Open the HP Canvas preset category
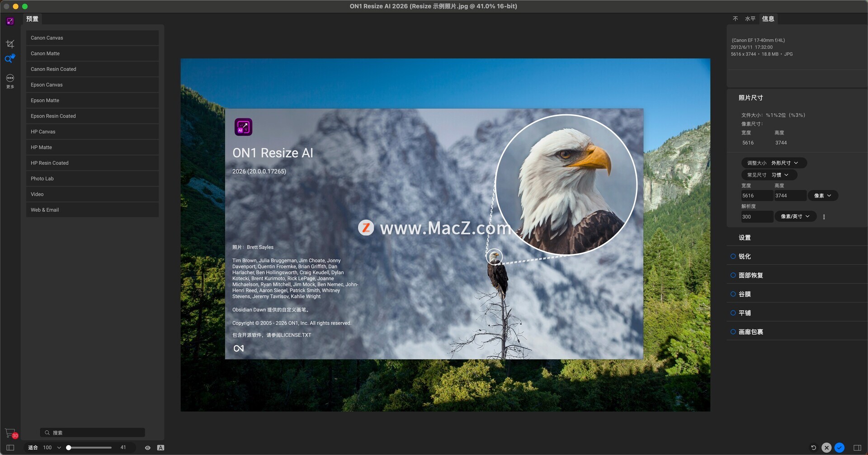868x455 pixels. (92, 132)
